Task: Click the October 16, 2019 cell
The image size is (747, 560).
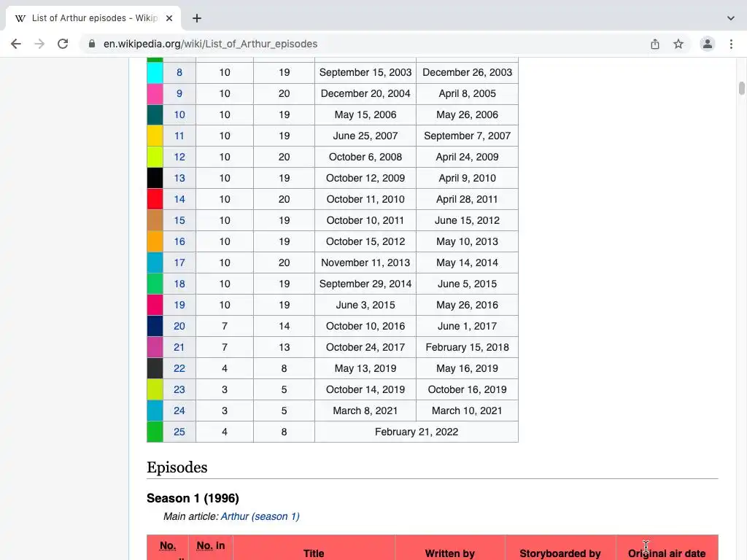Action: [468, 389]
